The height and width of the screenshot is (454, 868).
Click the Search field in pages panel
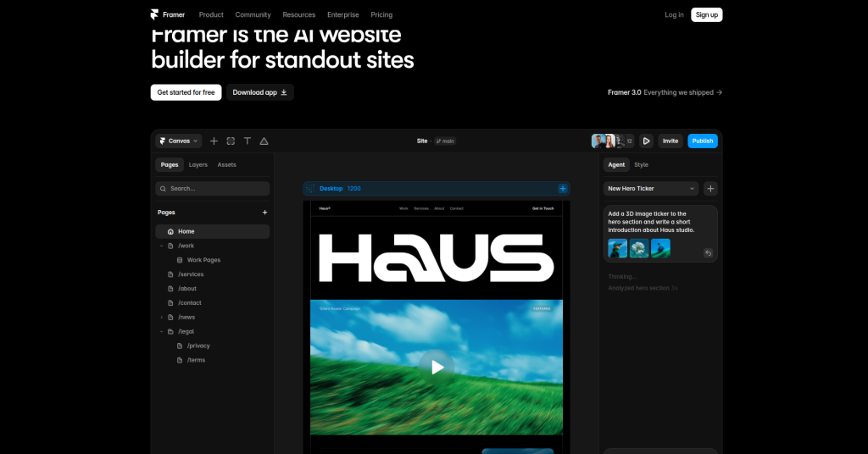tap(213, 189)
